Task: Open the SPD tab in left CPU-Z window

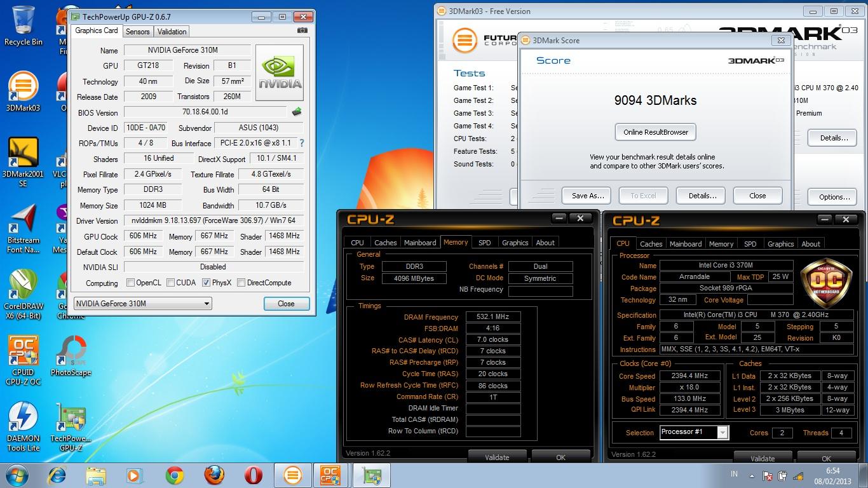Action: (x=484, y=243)
